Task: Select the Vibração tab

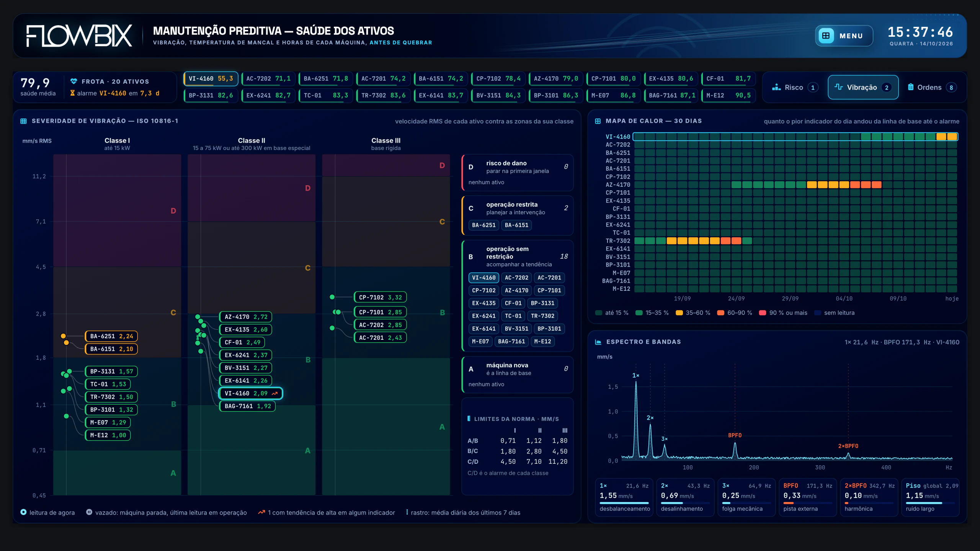Action: 863,87
